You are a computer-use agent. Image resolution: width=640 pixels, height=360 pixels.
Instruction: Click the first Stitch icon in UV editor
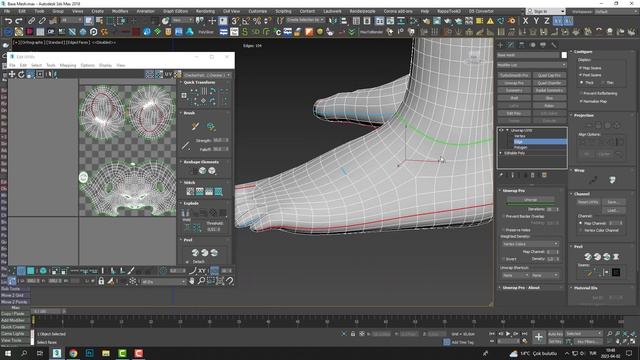point(190,191)
